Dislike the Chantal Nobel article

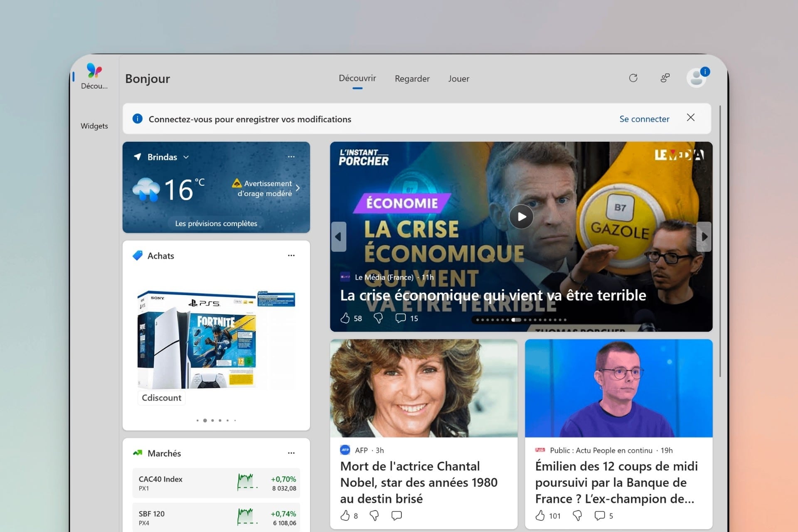click(374, 515)
